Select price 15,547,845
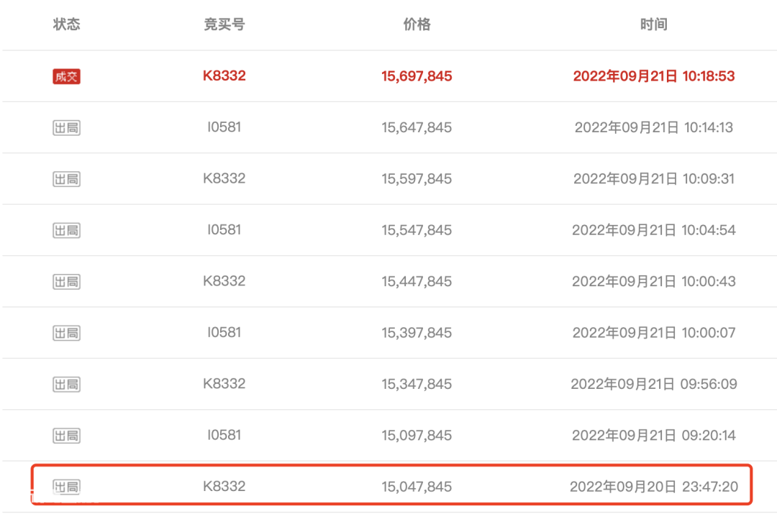This screenshot has height=532, width=777. coord(417,230)
